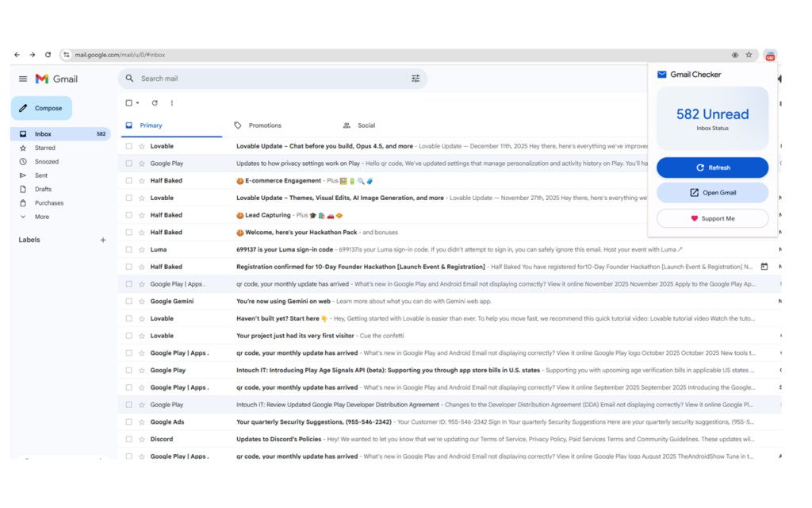This screenshot has height=508, width=812.
Task: Select the Luma email checkbox
Action: point(129,249)
